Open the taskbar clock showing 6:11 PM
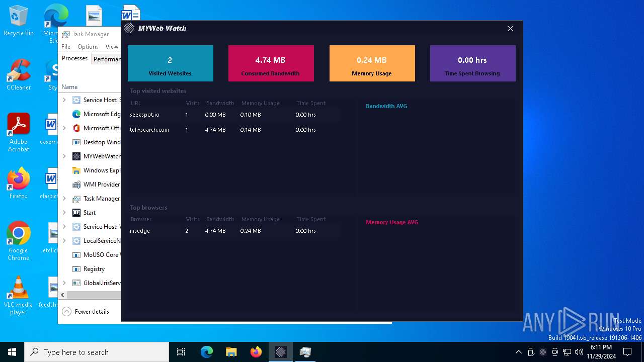 point(601,352)
